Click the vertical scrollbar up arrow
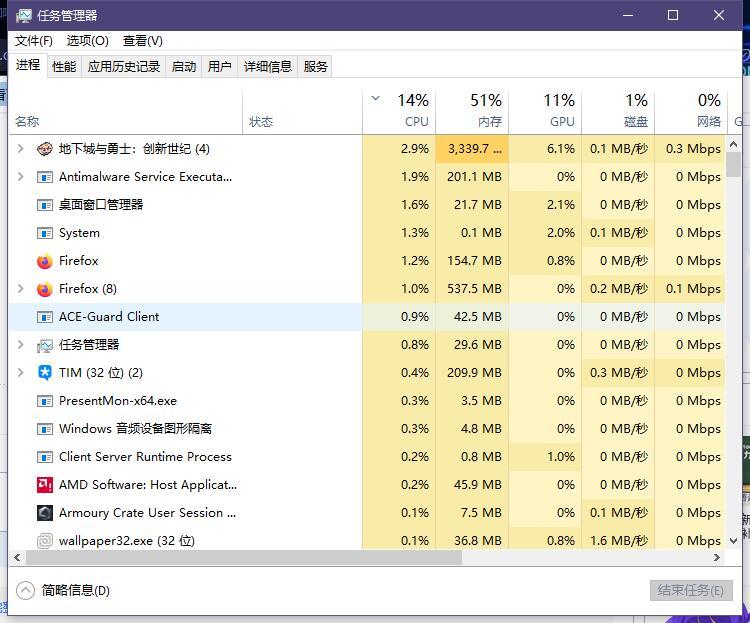 pos(733,144)
